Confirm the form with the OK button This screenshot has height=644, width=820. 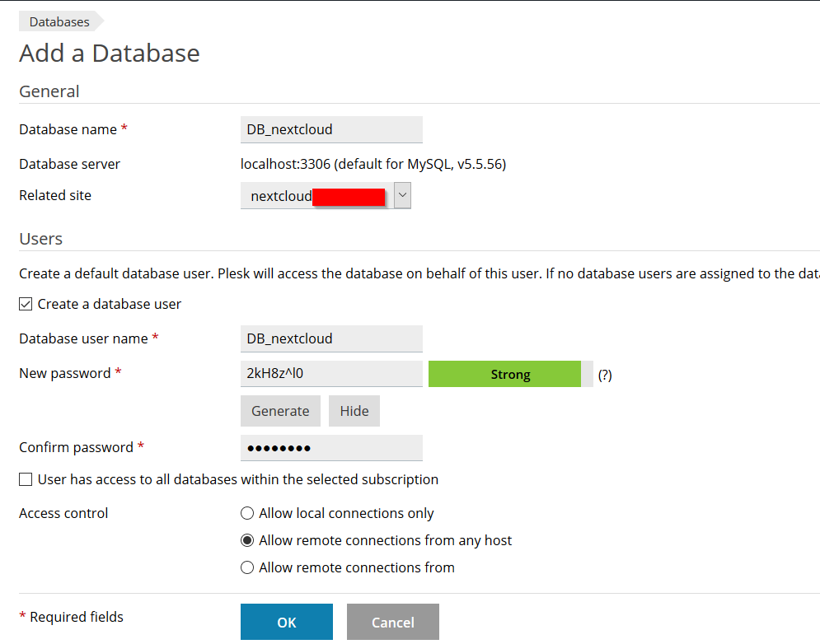click(287, 622)
